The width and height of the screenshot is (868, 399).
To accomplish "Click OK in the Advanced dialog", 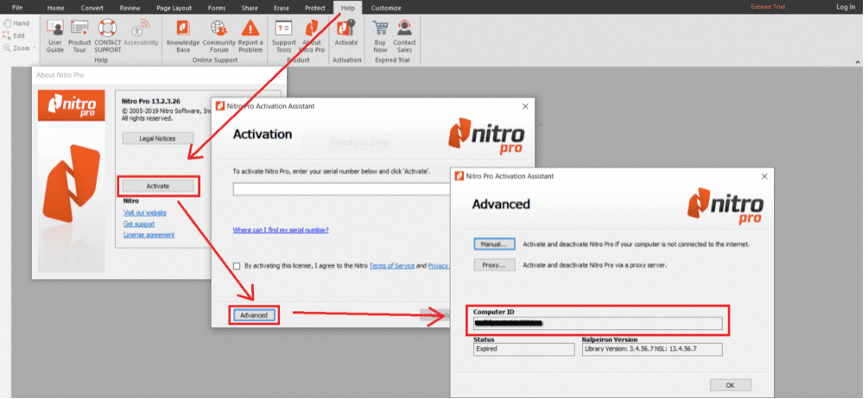I will coord(730,385).
